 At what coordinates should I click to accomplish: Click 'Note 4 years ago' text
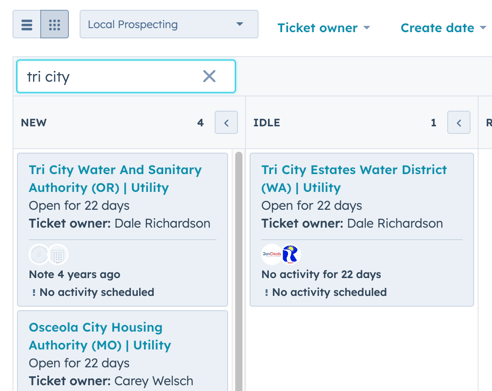tap(75, 274)
